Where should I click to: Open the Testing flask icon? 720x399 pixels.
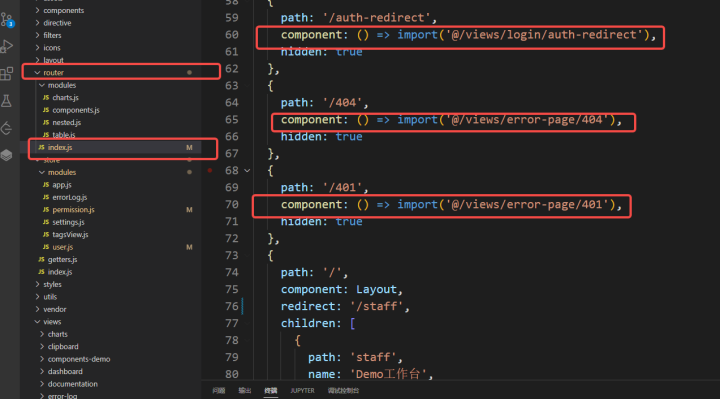(6, 101)
